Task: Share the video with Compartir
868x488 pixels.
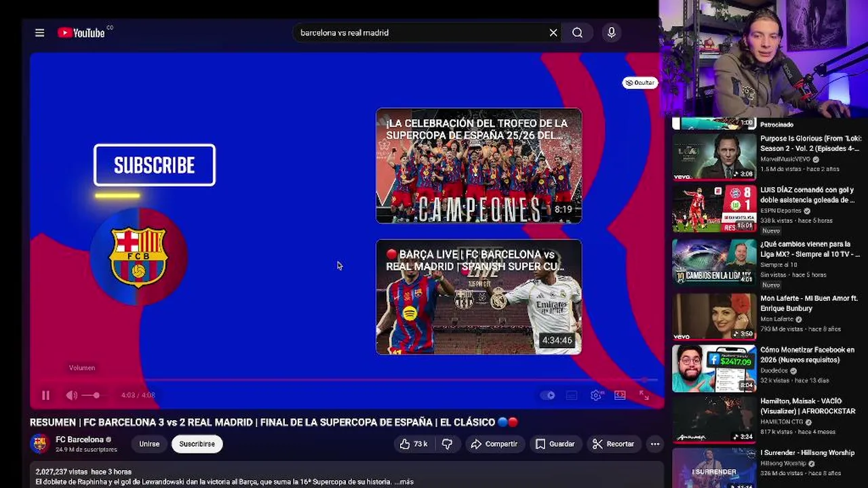Action: 494,444
